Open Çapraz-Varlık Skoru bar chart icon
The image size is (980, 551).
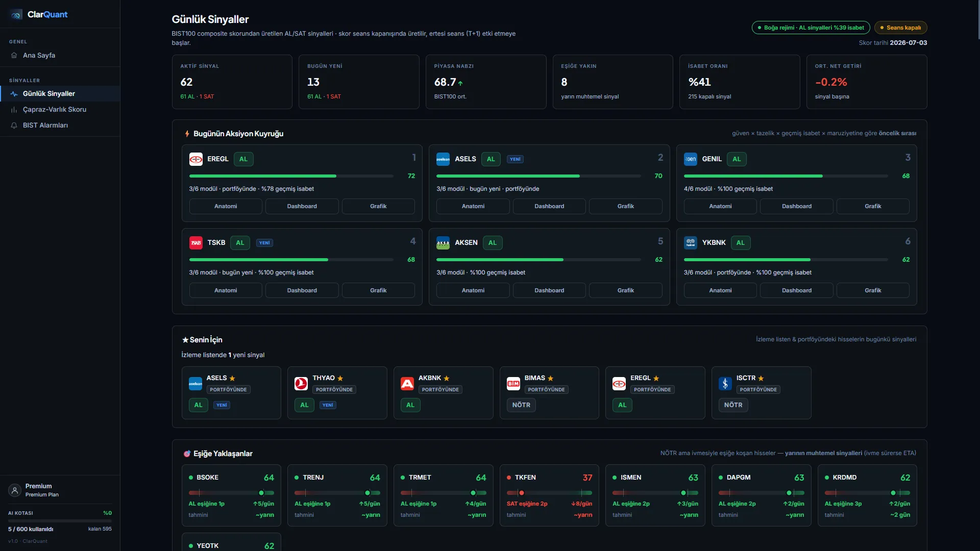click(14, 110)
